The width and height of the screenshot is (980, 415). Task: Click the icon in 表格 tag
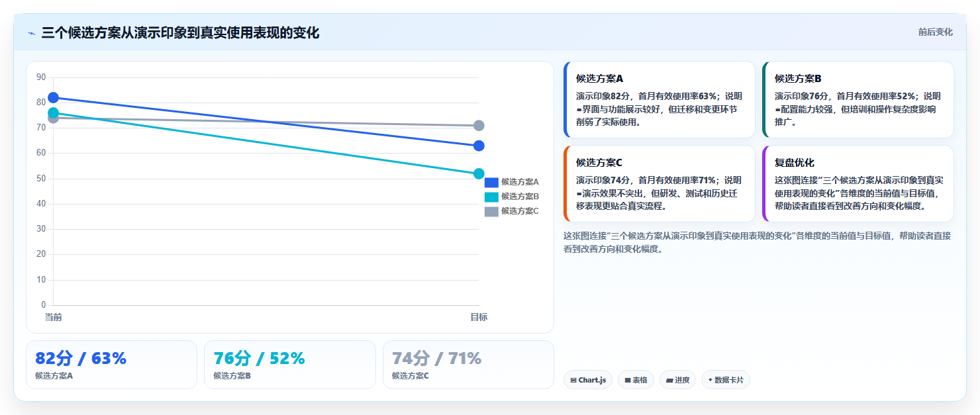tap(627, 381)
